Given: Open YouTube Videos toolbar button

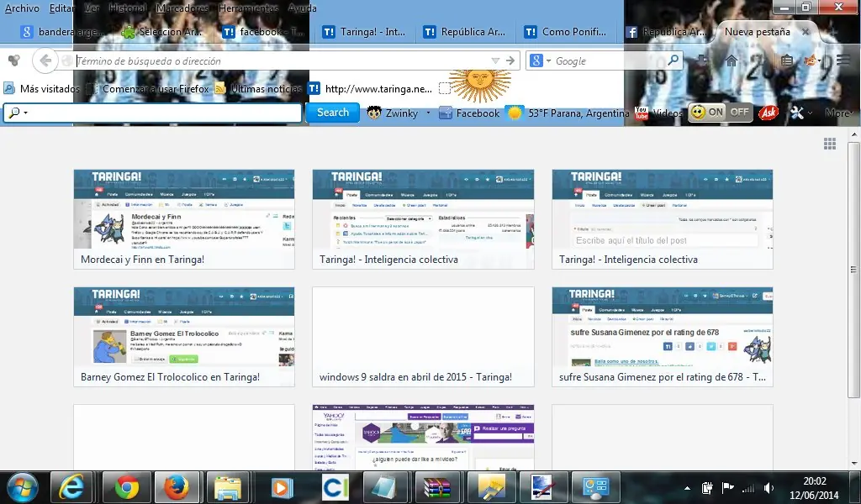Looking at the screenshot, I should coord(659,113).
